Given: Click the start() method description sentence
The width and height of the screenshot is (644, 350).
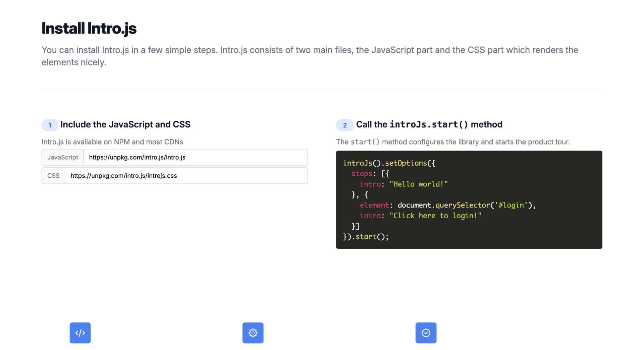Looking at the screenshot, I should coord(453,142).
